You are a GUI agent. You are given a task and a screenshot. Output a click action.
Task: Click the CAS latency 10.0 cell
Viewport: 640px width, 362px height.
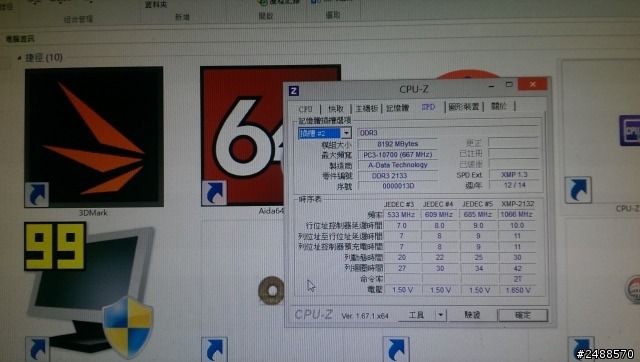click(517, 225)
